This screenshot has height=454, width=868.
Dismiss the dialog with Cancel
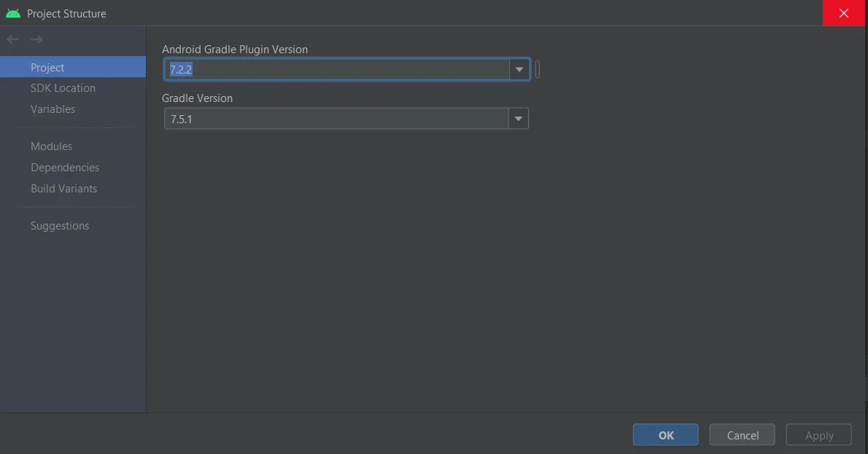[743, 435]
